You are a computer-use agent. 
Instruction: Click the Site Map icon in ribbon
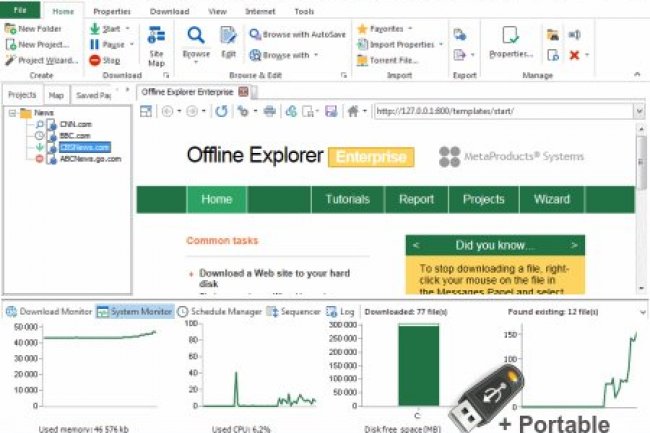(156, 44)
